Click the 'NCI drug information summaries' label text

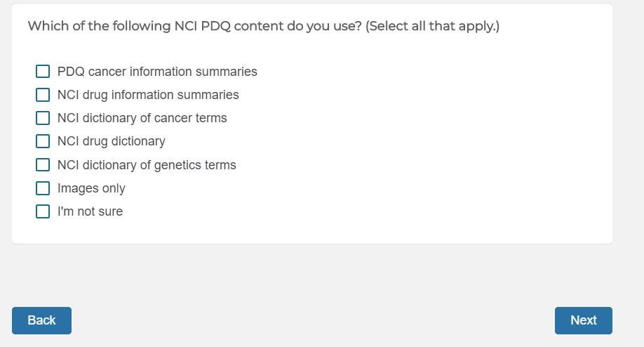point(148,95)
